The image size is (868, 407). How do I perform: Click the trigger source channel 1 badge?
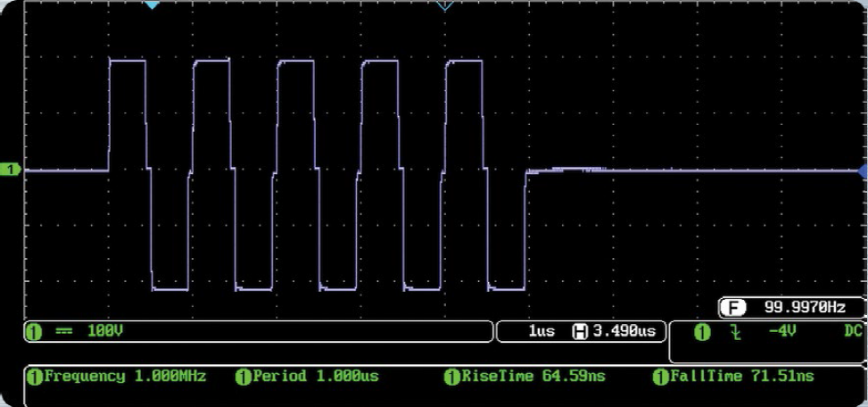702,332
